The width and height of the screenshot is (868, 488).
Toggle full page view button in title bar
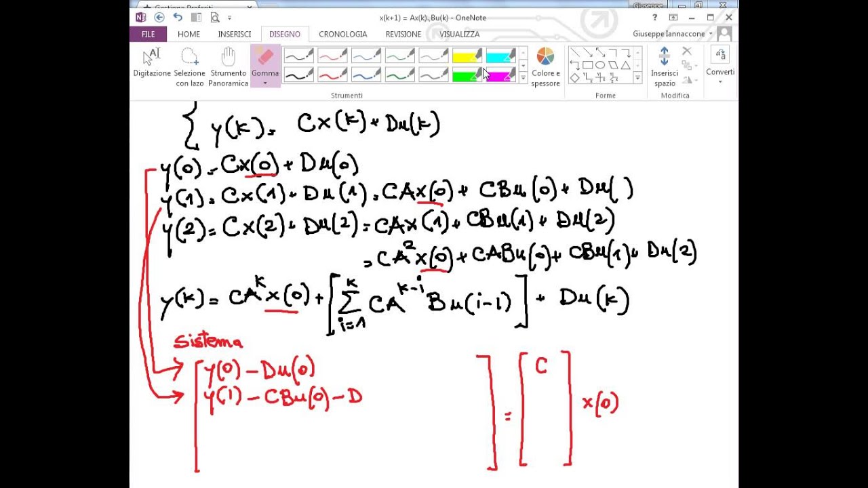pyautogui.click(x=673, y=18)
